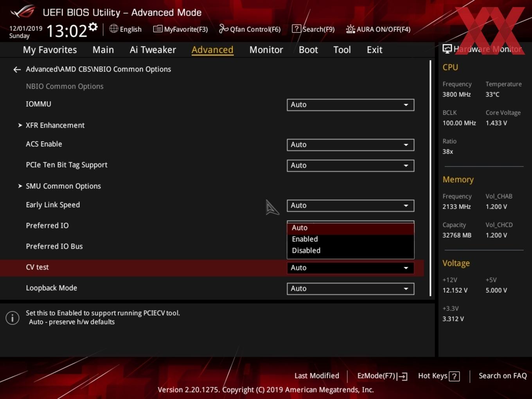Viewport: 532px width, 399px height.
Task: Select the Advanced tab
Action: [212, 50]
